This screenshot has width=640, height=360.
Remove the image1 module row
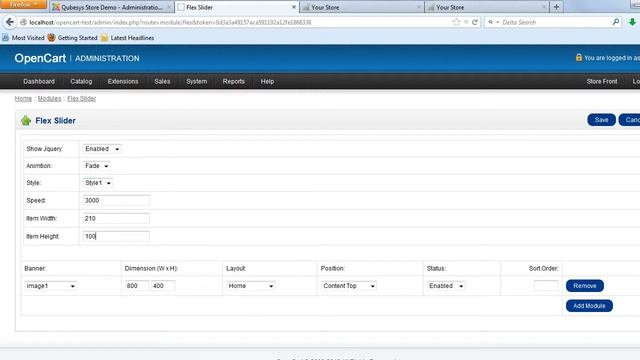point(584,286)
